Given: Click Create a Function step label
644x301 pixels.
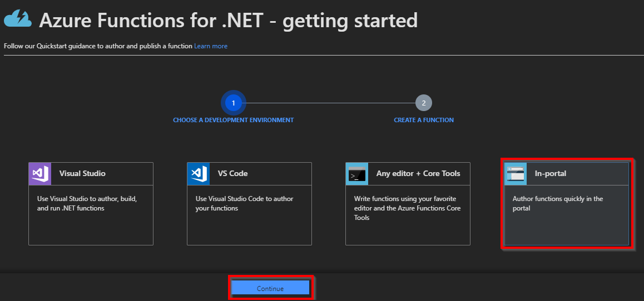Looking at the screenshot, I should point(424,120).
